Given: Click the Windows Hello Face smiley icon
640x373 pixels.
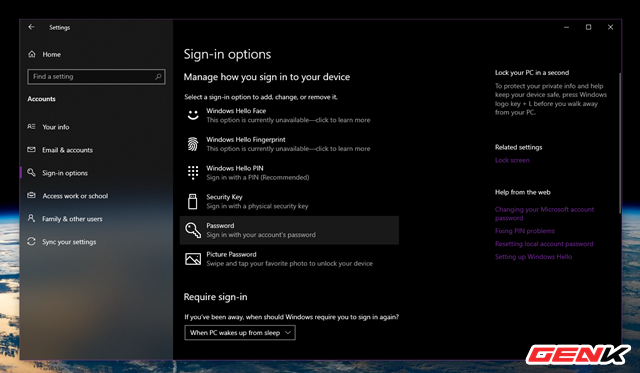Looking at the screenshot, I should click(193, 115).
